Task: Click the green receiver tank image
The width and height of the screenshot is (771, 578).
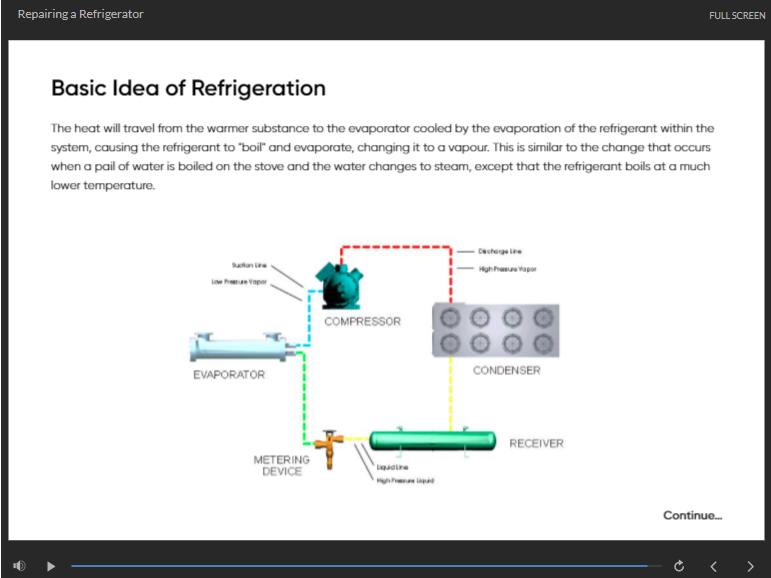Action: (433, 440)
